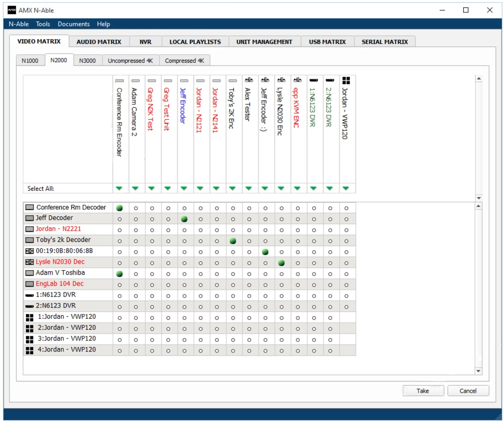Click the 1:Jordan - VWP120 video wall icon
The image size is (504, 422).
pyautogui.click(x=29, y=318)
